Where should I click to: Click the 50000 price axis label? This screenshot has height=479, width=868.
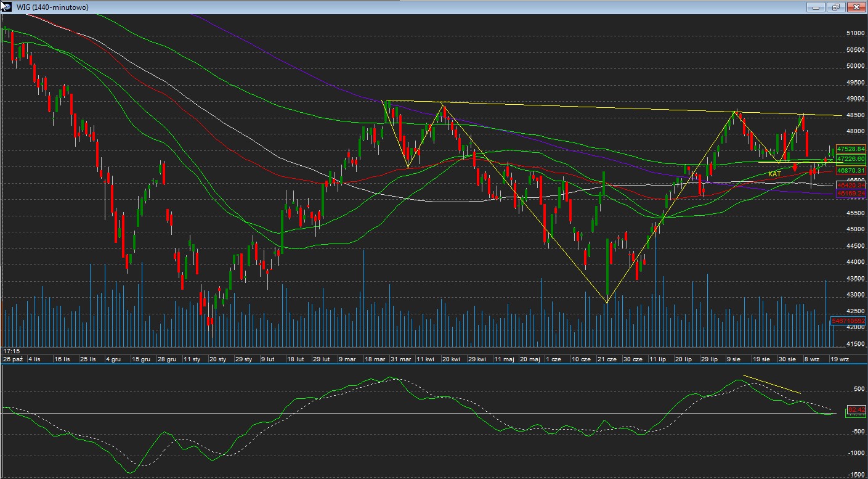tap(855, 66)
